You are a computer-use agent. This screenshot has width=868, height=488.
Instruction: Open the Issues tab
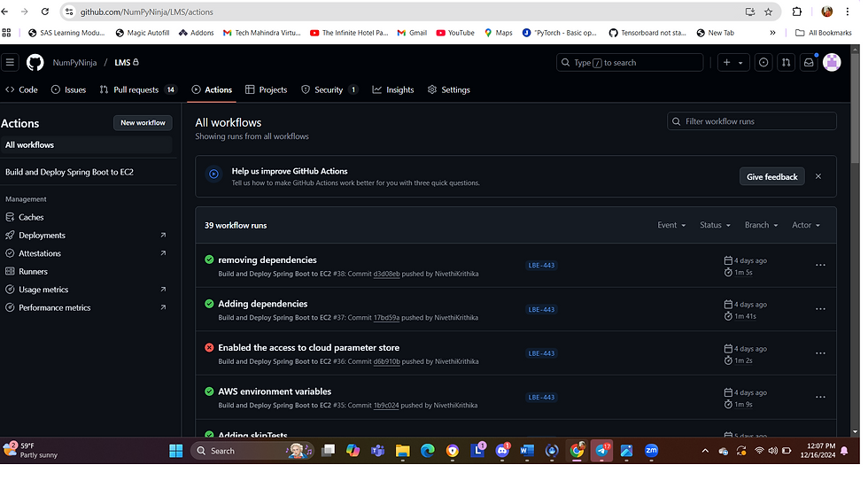(x=69, y=89)
